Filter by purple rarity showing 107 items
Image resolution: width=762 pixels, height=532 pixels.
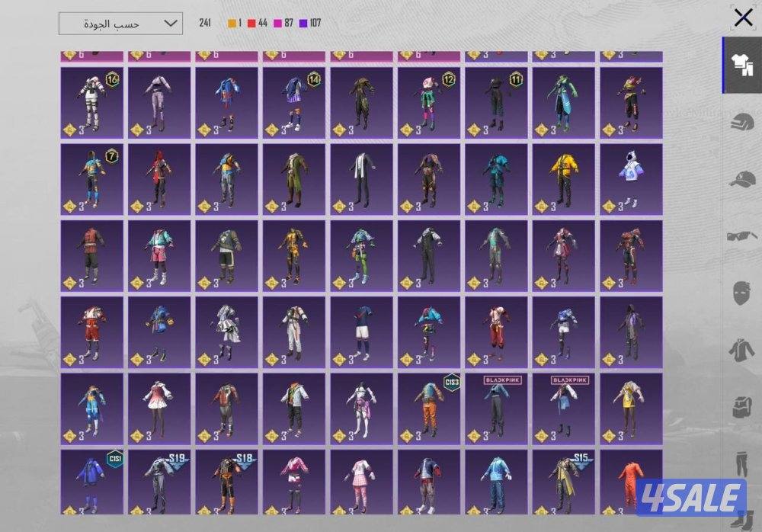tap(310, 23)
